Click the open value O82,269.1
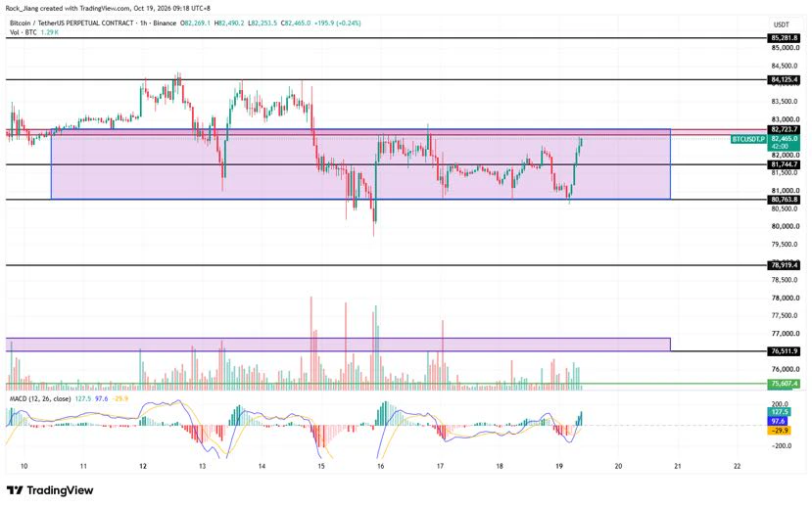The width and height of the screenshot is (812, 507). tap(195, 23)
